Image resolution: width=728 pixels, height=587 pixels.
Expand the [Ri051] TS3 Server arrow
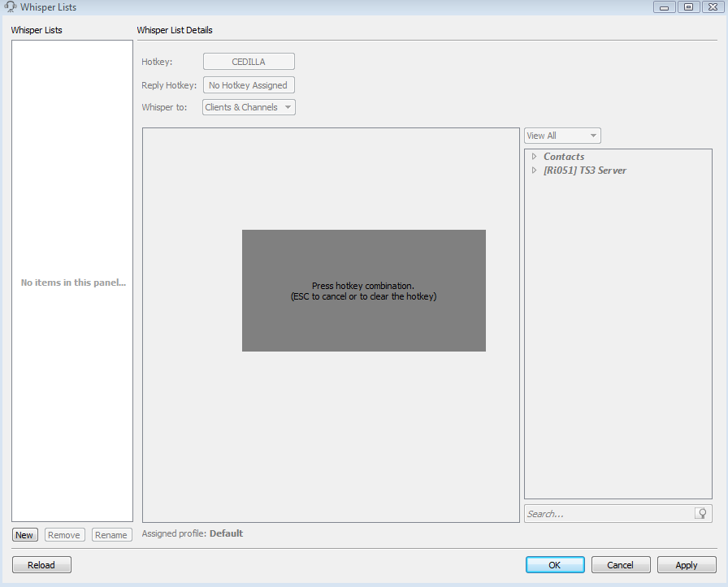[x=534, y=170]
